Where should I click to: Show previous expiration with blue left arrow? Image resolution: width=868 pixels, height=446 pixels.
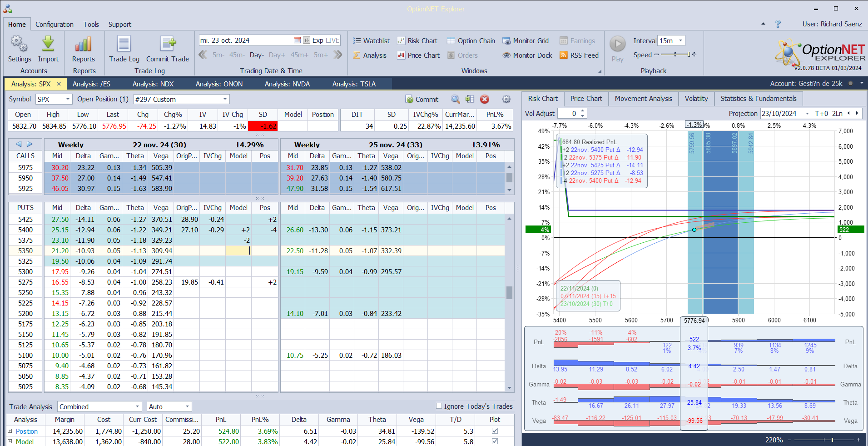pyautogui.click(x=19, y=144)
